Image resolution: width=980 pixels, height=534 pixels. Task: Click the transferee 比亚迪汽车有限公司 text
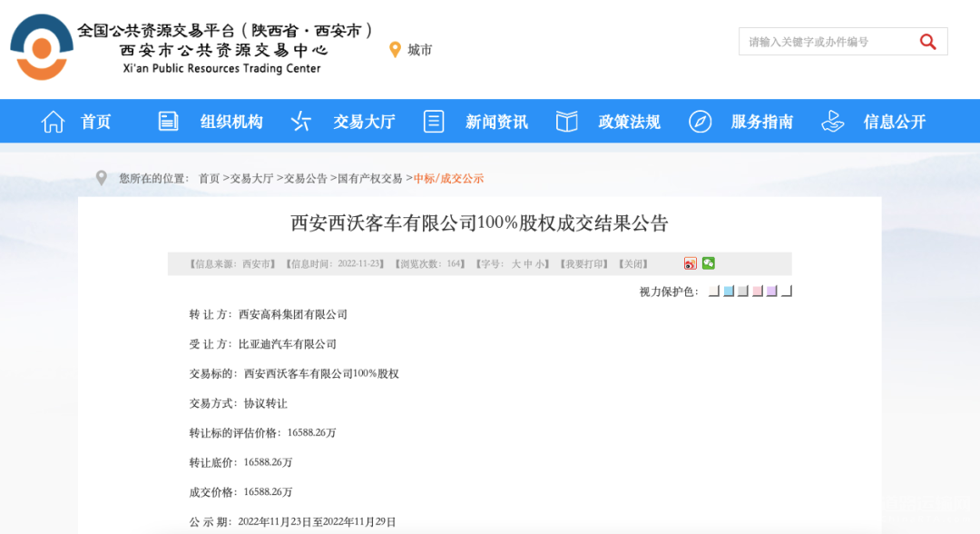(288, 344)
